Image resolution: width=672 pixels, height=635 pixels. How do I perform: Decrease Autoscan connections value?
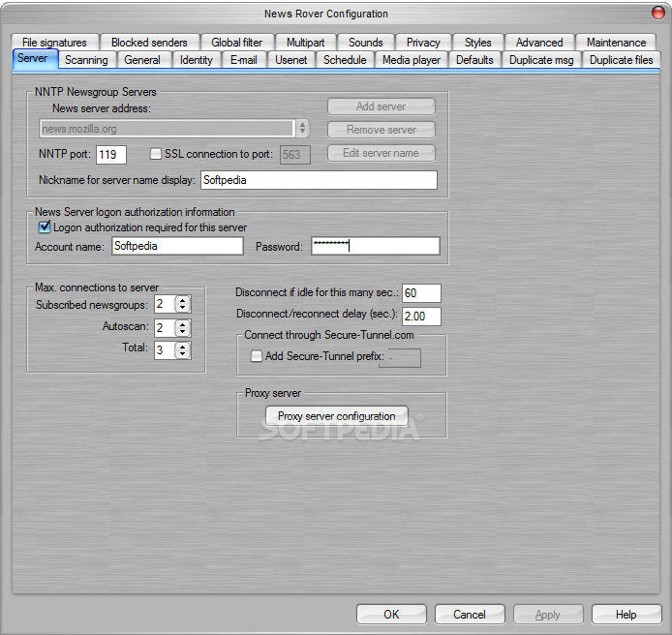[x=183, y=332]
